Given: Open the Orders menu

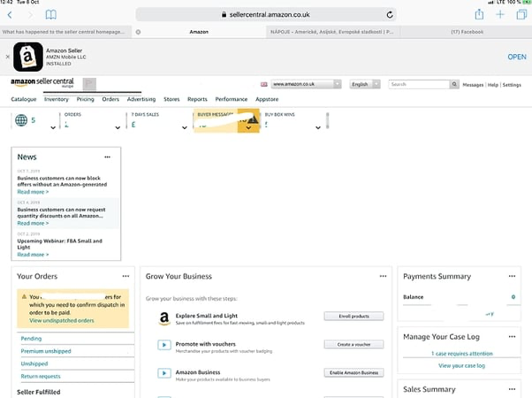Looking at the screenshot, I should [110, 99].
